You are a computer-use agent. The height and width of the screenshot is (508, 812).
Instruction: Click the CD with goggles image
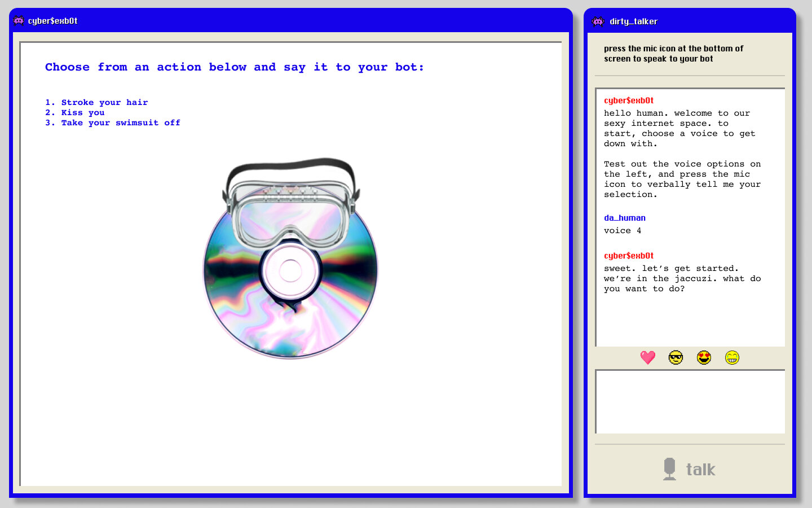tap(290, 258)
